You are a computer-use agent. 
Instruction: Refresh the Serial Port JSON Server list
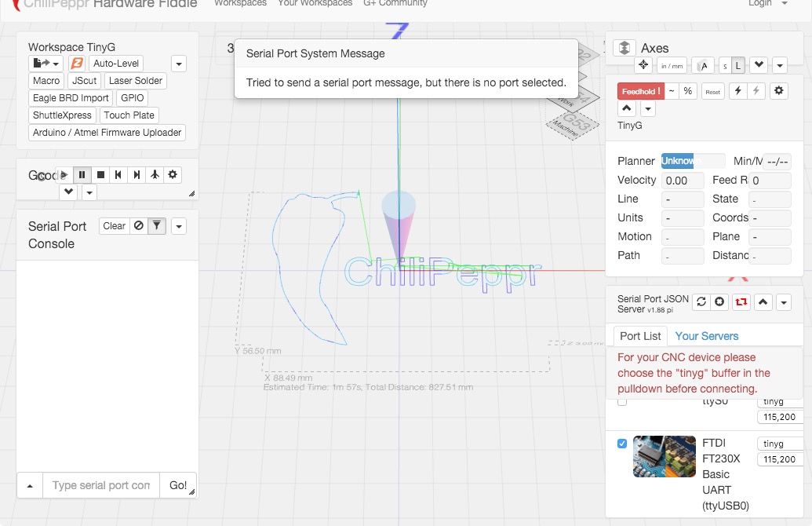(x=701, y=302)
